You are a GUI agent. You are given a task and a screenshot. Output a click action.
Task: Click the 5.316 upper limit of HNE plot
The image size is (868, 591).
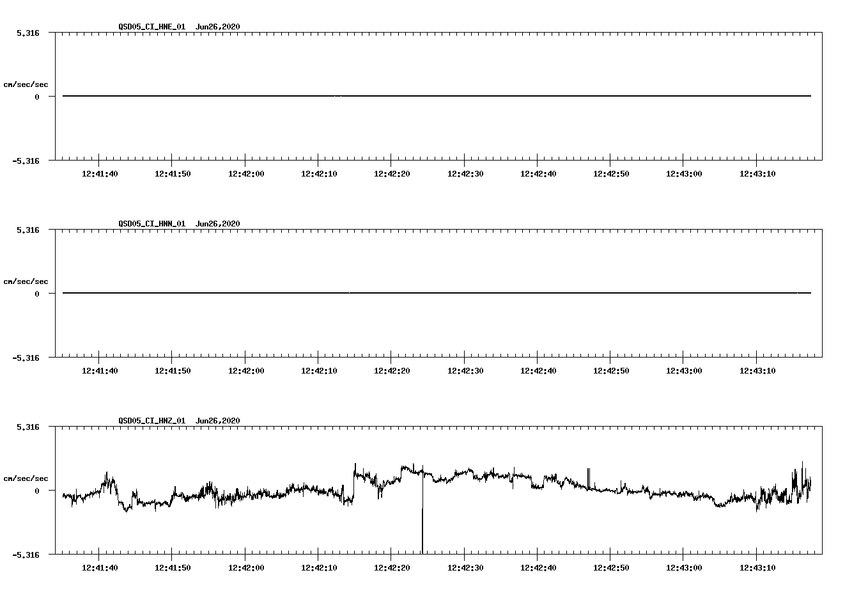28,33
